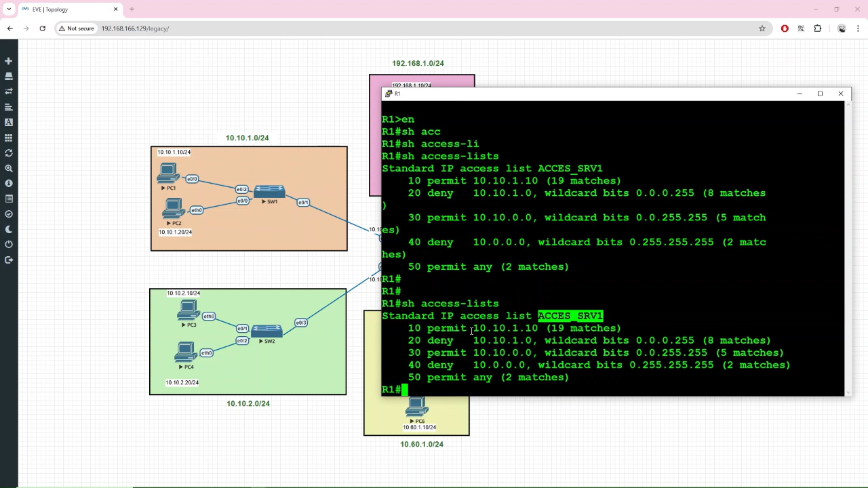Click the power/shutdown icon at sidebar bottom
This screenshot has width=868, height=488.
pyautogui.click(x=9, y=244)
